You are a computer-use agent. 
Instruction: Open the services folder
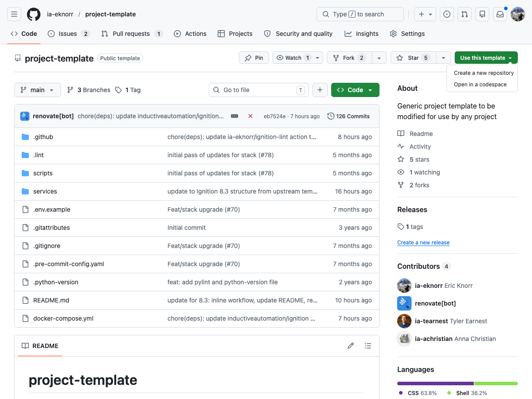(45, 191)
